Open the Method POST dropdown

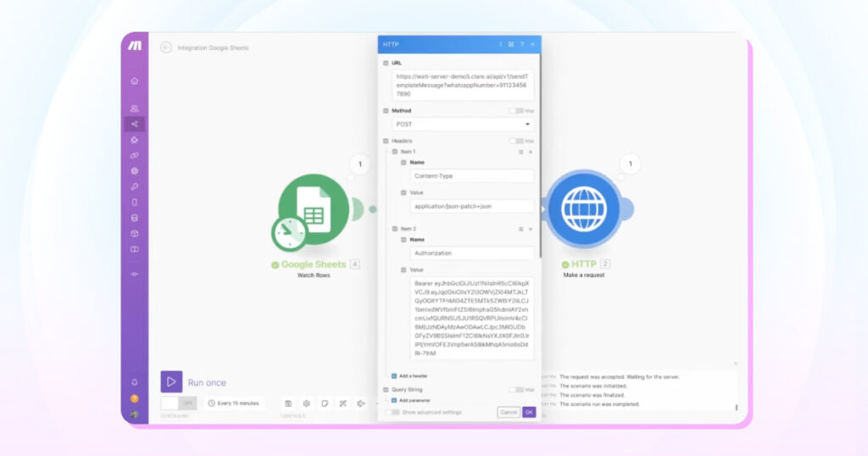463,124
